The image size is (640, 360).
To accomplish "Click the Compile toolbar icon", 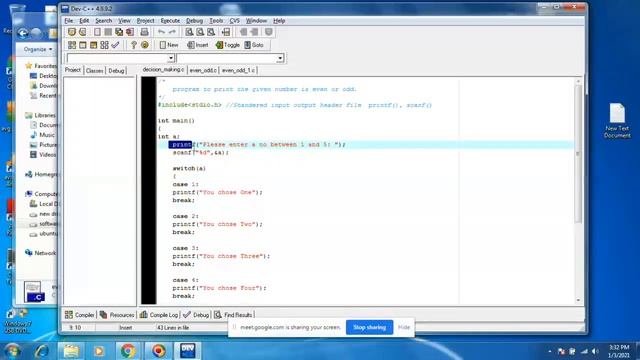I will (72, 45).
